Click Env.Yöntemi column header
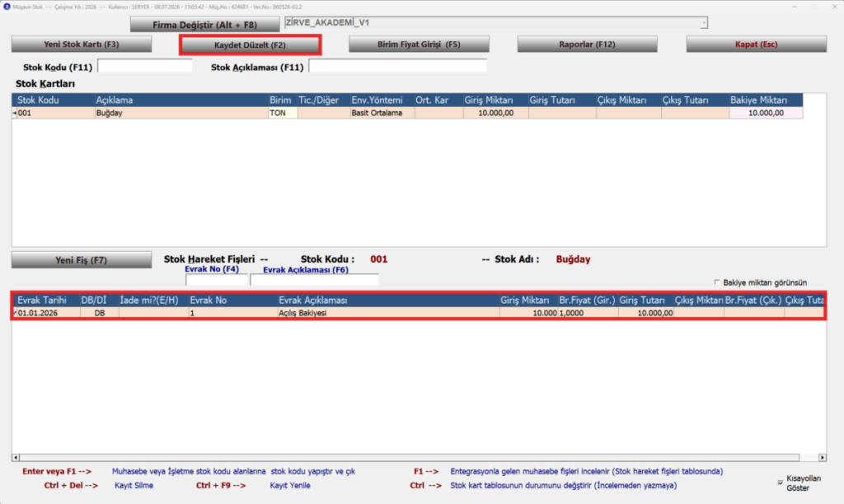The width and height of the screenshot is (844, 504). click(x=382, y=100)
